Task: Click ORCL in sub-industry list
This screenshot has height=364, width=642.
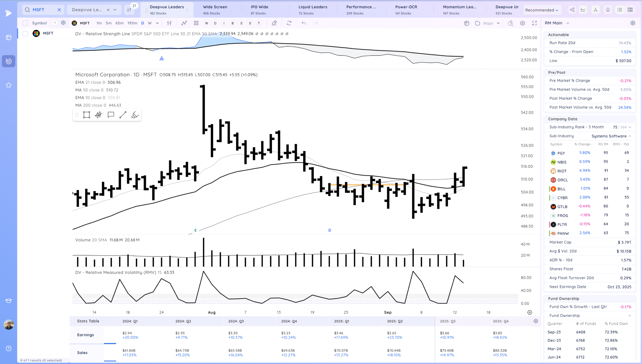Action: click(562, 180)
